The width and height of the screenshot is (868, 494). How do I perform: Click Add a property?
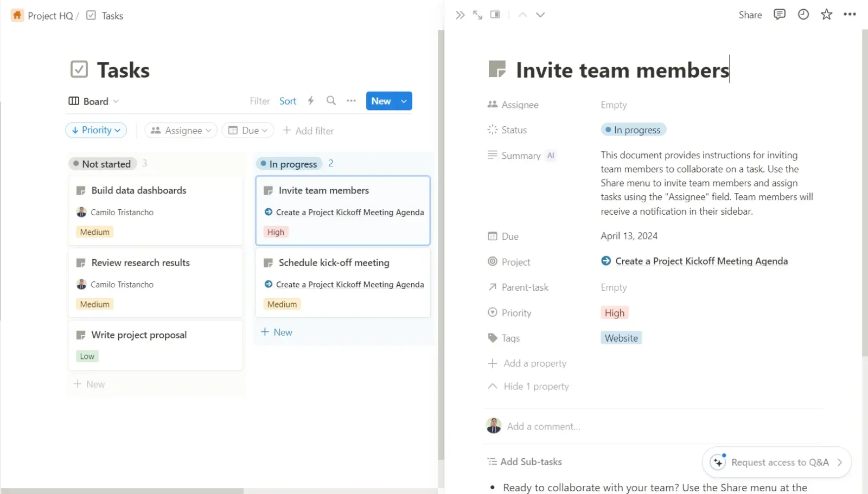click(x=527, y=363)
